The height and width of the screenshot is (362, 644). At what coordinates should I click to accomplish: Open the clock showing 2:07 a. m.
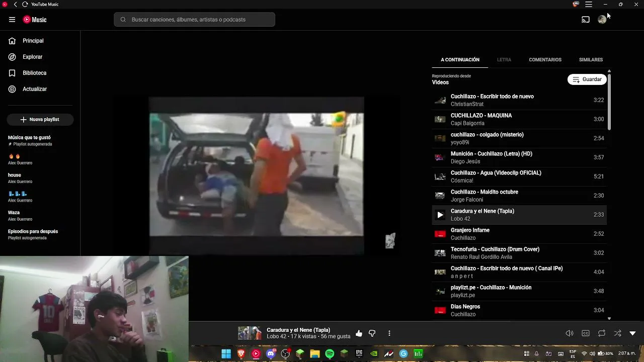tap(627, 354)
